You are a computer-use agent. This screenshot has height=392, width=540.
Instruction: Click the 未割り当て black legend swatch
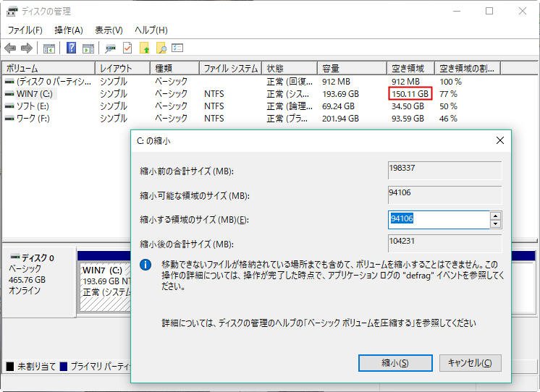coord(10,366)
